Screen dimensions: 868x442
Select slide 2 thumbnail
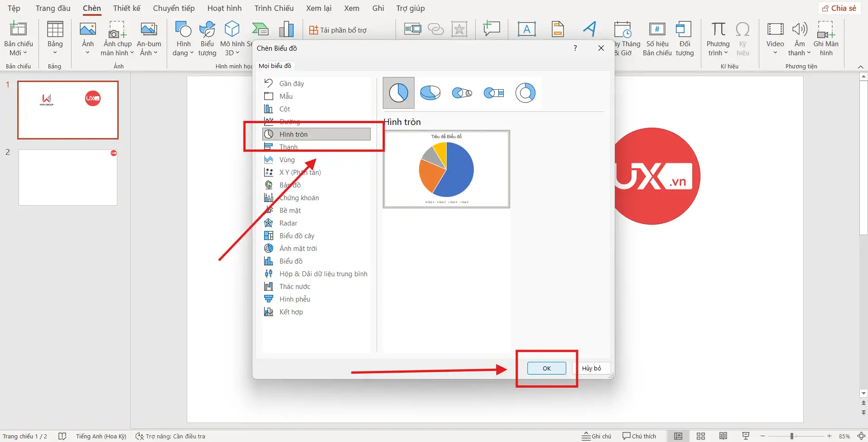[x=68, y=178]
